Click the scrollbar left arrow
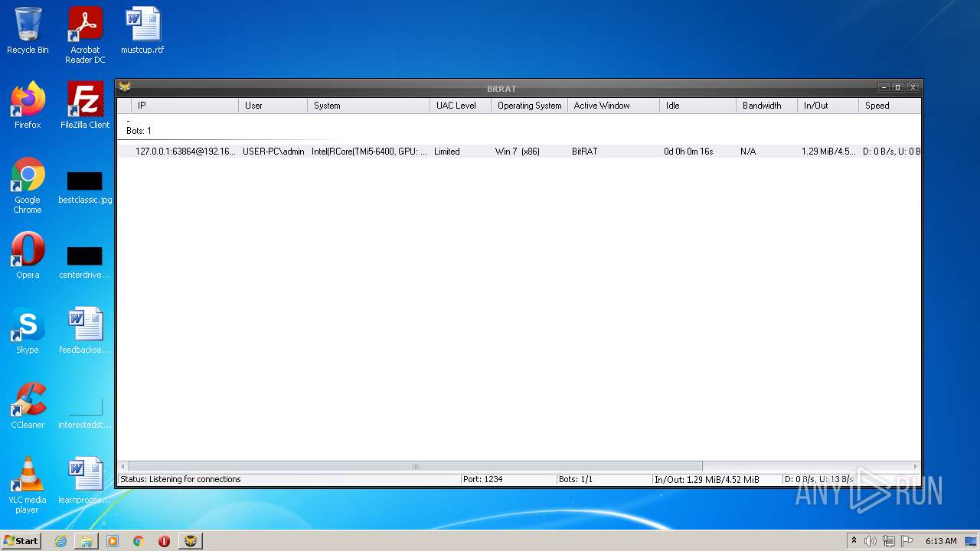980x551 pixels. click(123, 466)
